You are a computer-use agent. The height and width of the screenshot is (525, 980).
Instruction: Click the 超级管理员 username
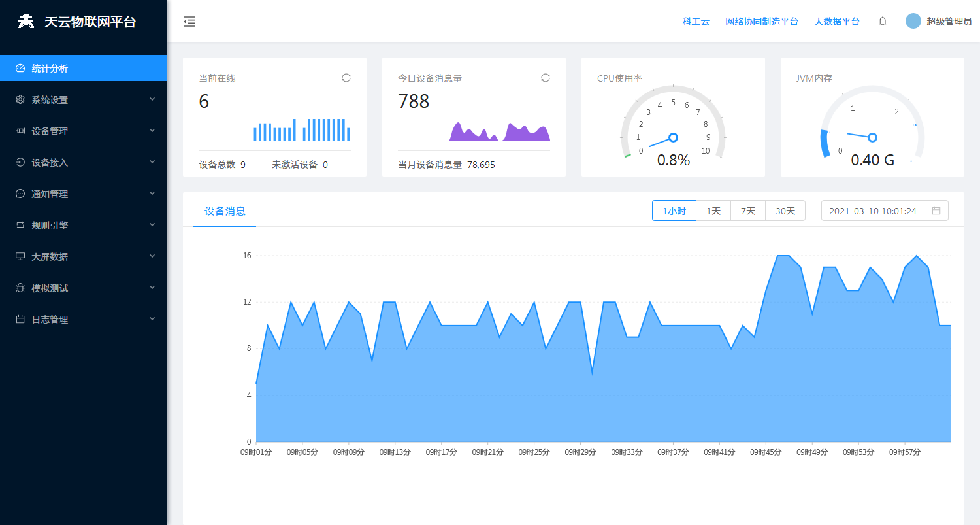949,22
